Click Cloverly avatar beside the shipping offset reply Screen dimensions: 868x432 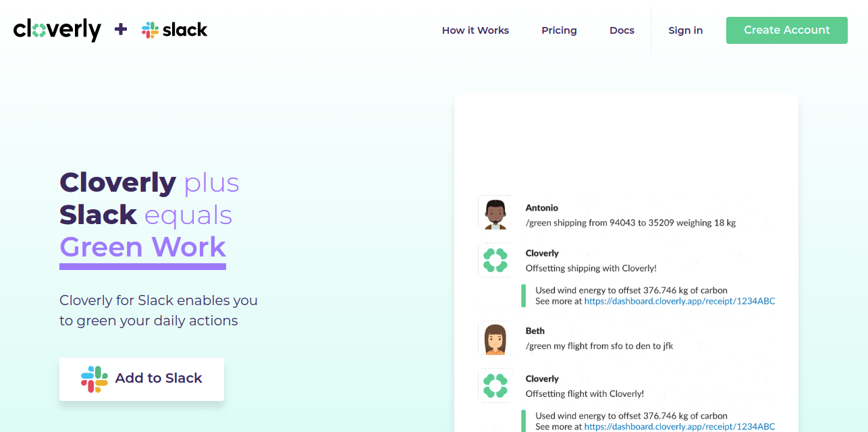(495, 261)
